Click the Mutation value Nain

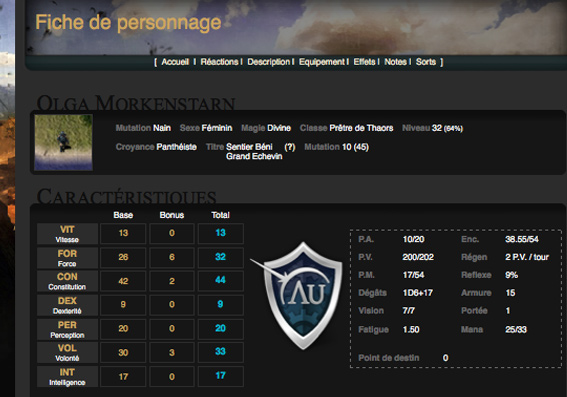click(x=162, y=128)
